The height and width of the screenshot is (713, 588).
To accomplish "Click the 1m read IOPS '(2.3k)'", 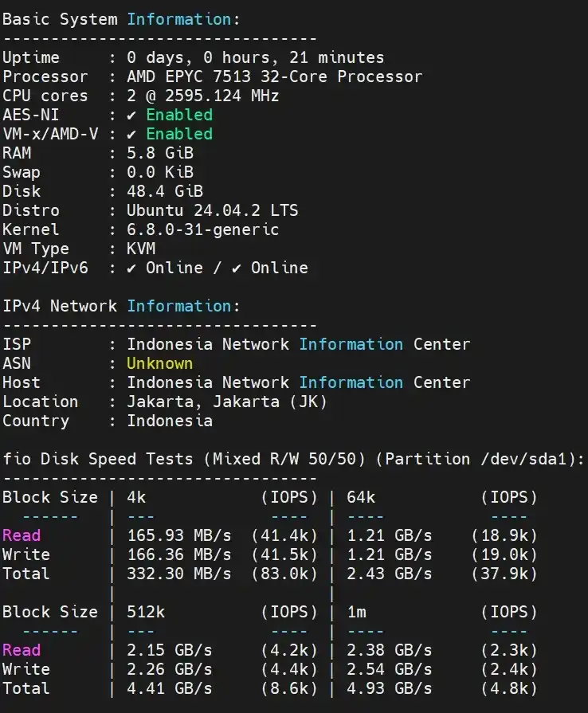I will point(509,650).
